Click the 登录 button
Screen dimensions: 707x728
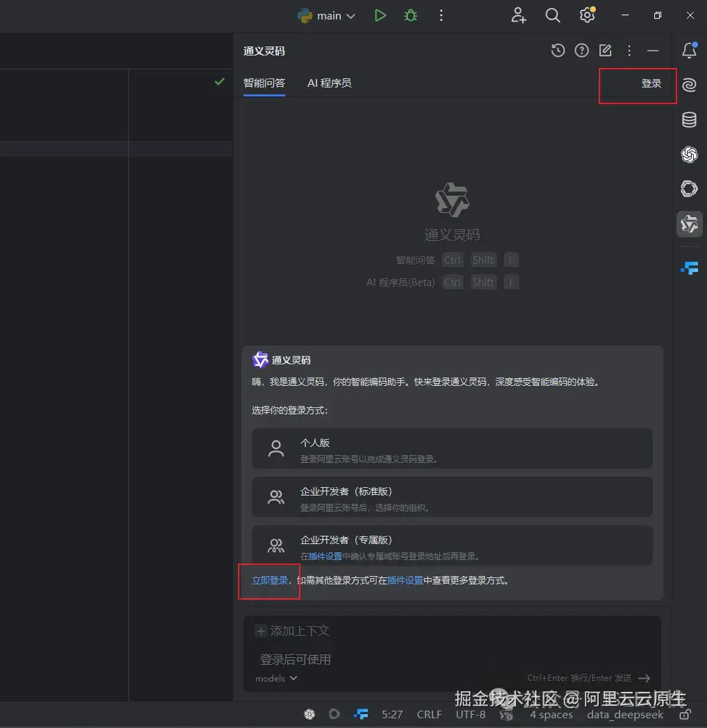pyautogui.click(x=651, y=83)
